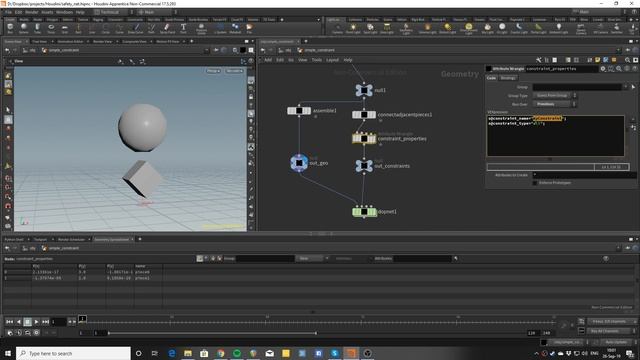Open Group parameter selection arrow
640x360 pixels.
click(633, 87)
